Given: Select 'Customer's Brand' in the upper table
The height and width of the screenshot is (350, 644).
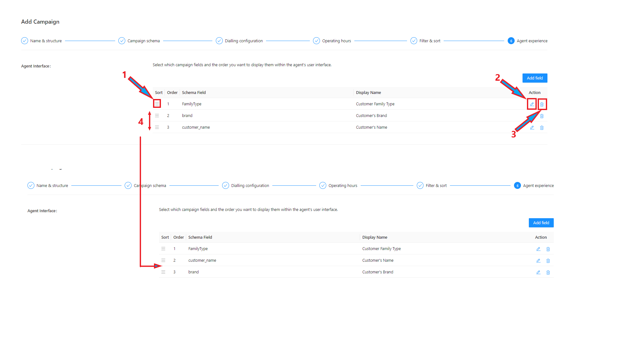Looking at the screenshot, I should click(x=371, y=116).
